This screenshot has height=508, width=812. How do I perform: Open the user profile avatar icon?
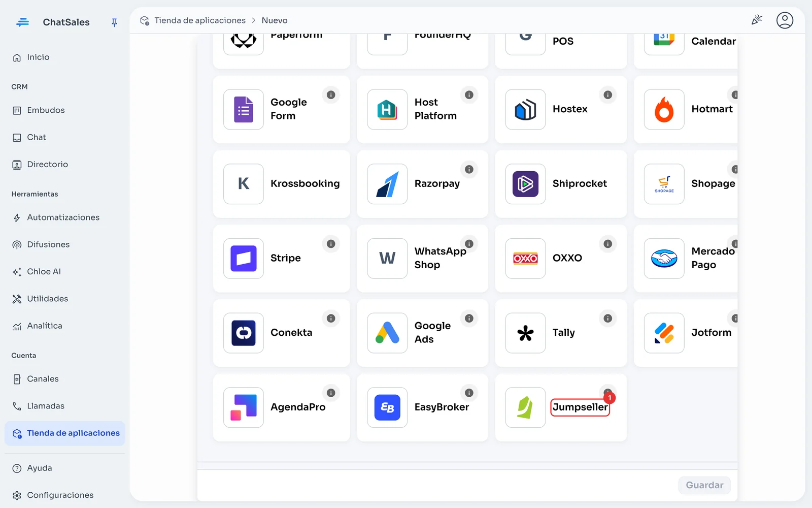(785, 20)
